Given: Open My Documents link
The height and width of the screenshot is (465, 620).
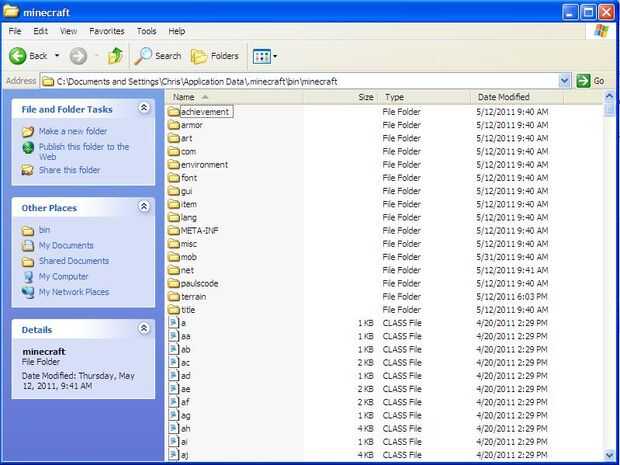Looking at the screenshot, I should click(66, 245).
